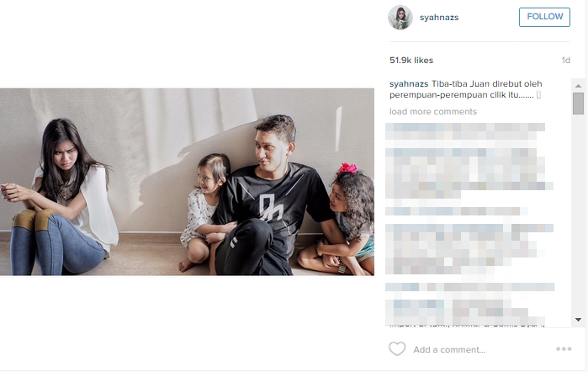Click the missing emoji glyph ending the caption

click(538, 95)
